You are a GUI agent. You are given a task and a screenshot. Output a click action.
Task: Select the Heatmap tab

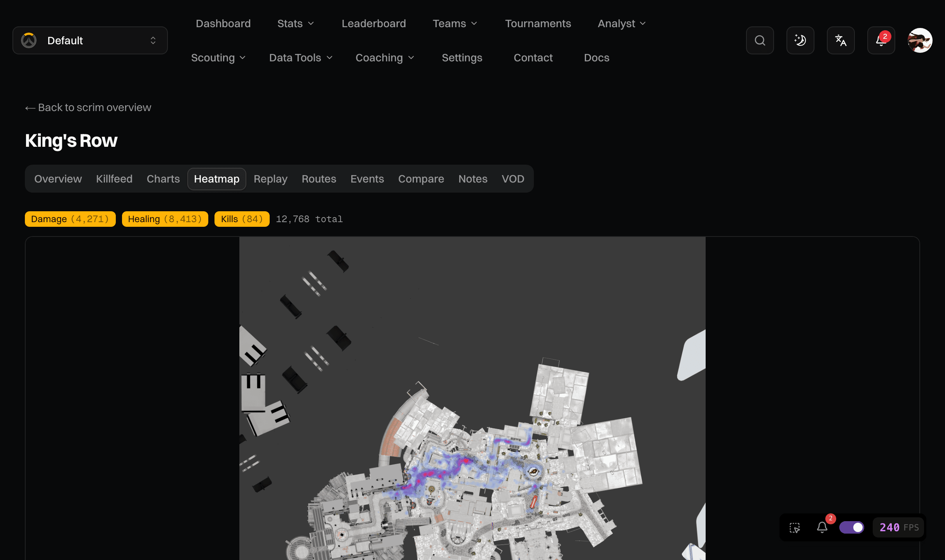(217, 179)
